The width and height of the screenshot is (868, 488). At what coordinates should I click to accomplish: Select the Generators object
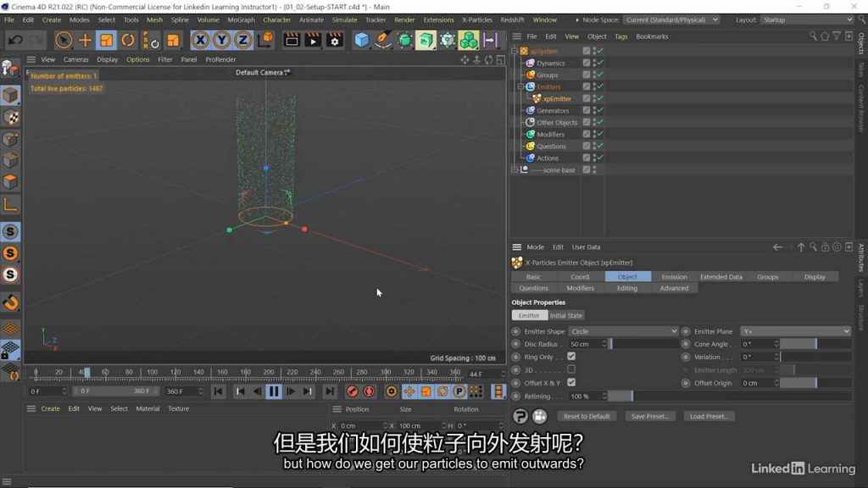click(x=553, y=111)
